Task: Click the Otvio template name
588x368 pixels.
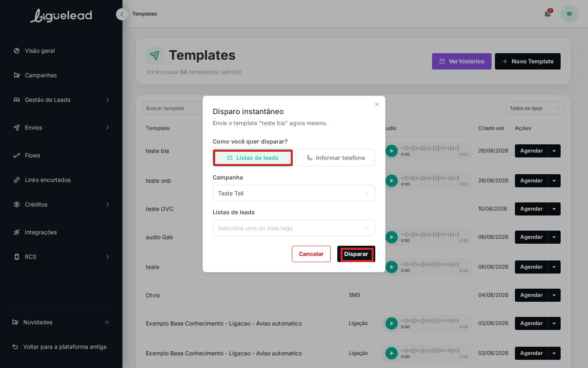Action: click(153, 295)
